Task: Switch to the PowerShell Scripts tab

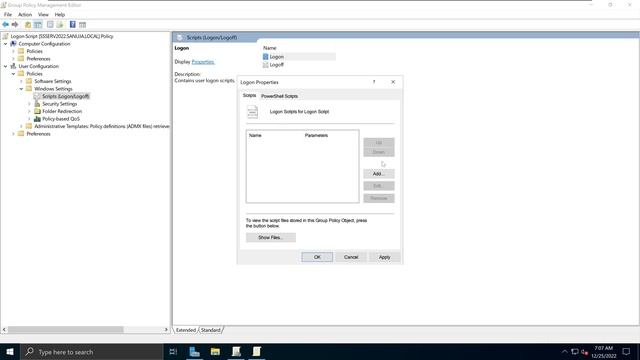Action: pyautogui.click(x=279, y=96)
